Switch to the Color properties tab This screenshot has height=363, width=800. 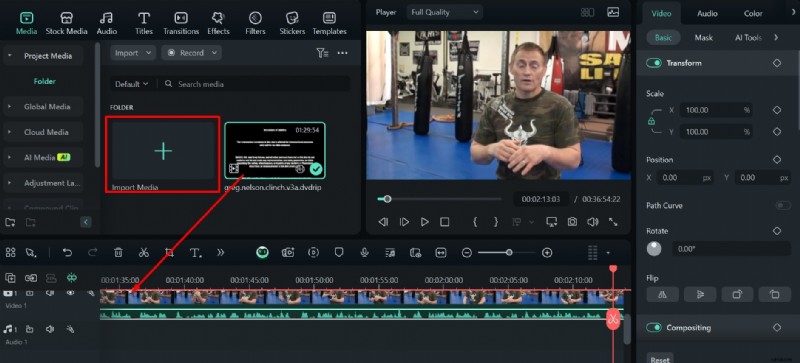(x=753, y=14)
